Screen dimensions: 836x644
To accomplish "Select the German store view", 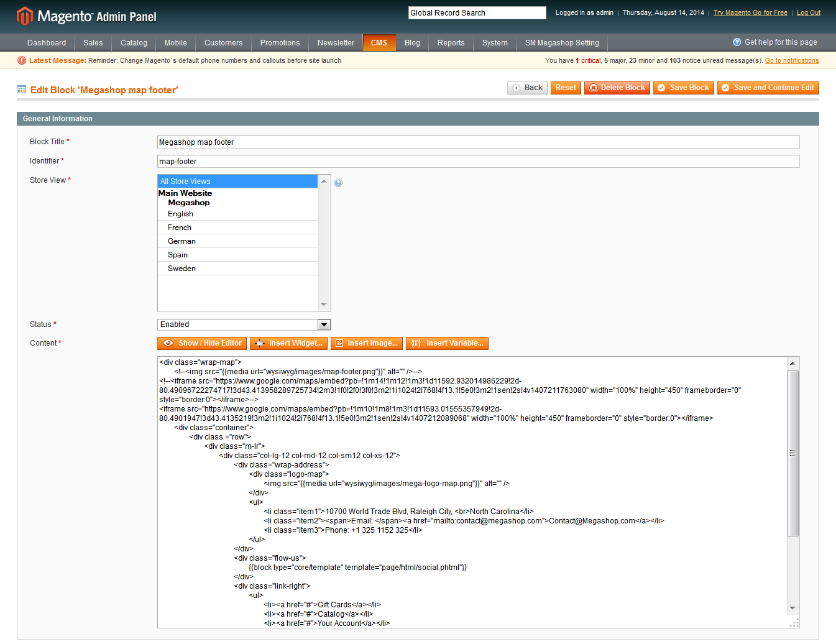I will tap(237, 241).
